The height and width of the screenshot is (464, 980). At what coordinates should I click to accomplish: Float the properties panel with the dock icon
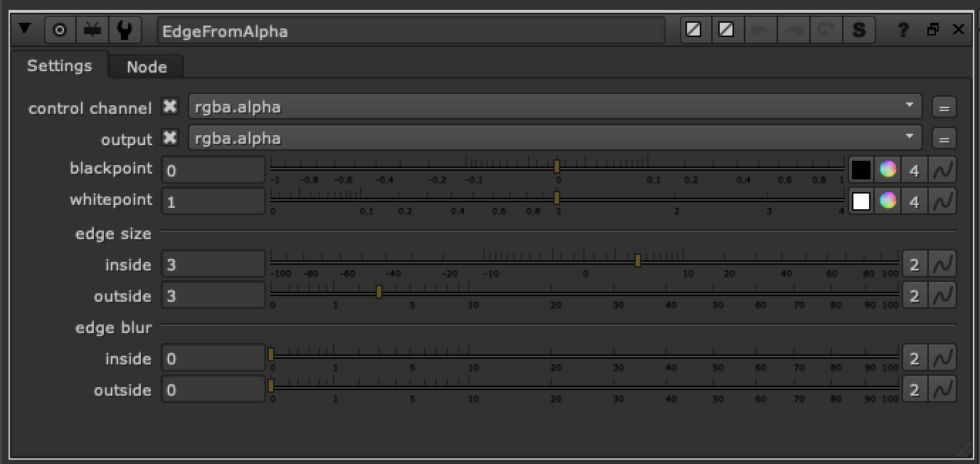click(932, 29)
